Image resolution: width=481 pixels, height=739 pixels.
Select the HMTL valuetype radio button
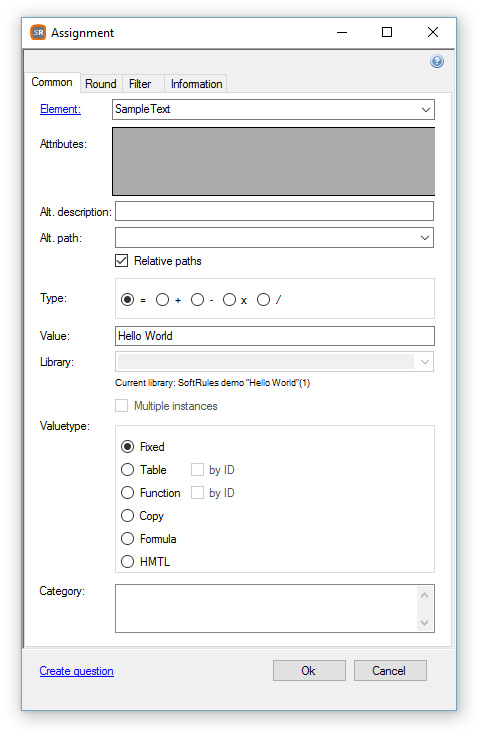[128, 561]
